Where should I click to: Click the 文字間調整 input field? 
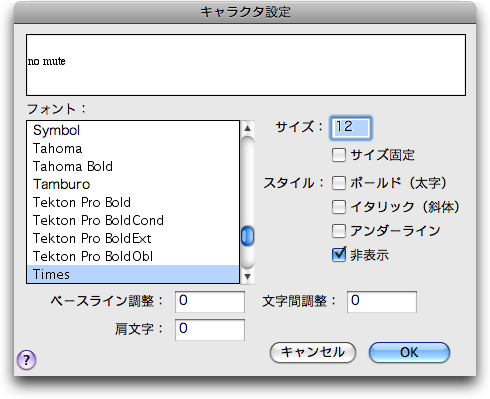click(382, 302)
